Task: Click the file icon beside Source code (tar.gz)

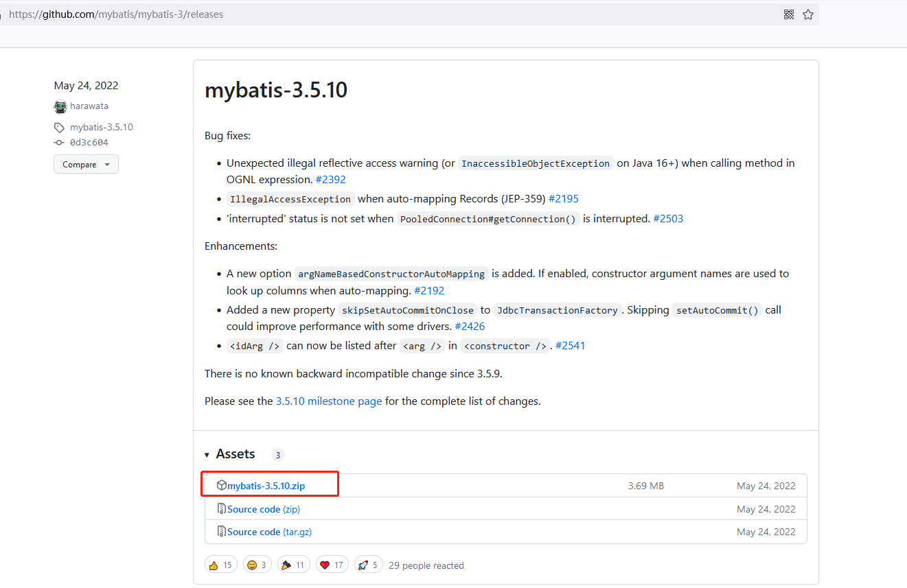Action: (222, 531)
